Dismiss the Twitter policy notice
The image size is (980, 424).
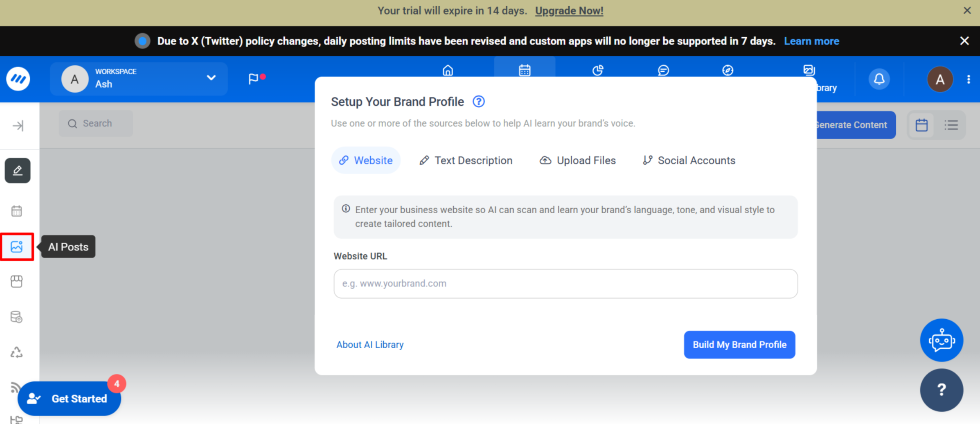tap(964, 41)
